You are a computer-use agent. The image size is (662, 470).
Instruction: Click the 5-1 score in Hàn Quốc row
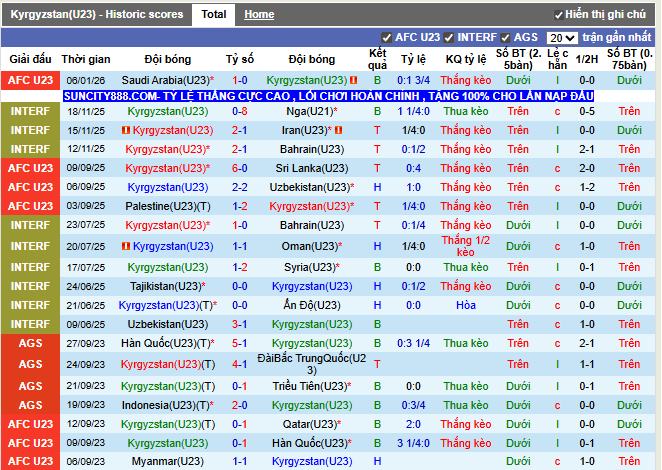(240, 343)
